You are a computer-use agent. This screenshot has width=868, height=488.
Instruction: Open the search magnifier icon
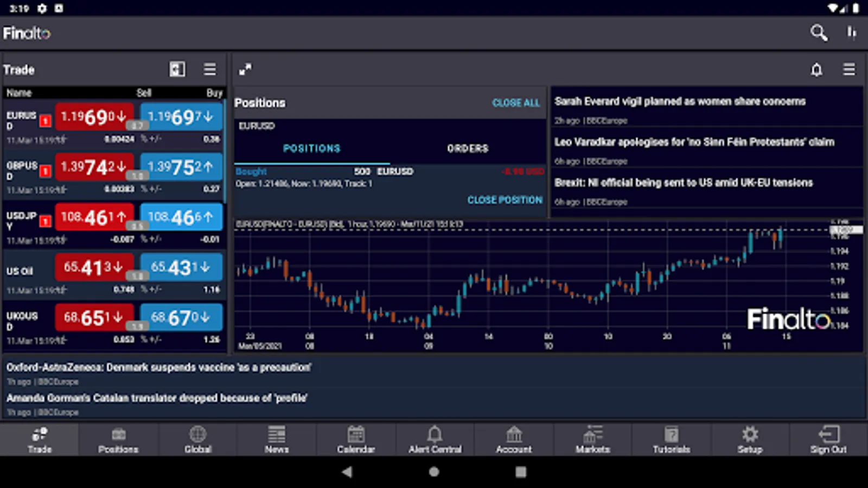819,33
